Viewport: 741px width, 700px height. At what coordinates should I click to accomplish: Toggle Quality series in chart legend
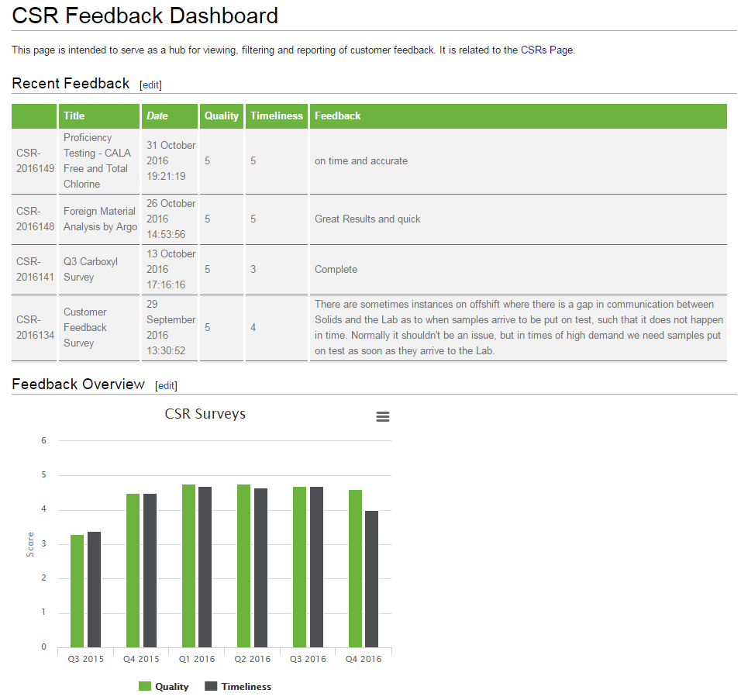(x=171, y=686)
